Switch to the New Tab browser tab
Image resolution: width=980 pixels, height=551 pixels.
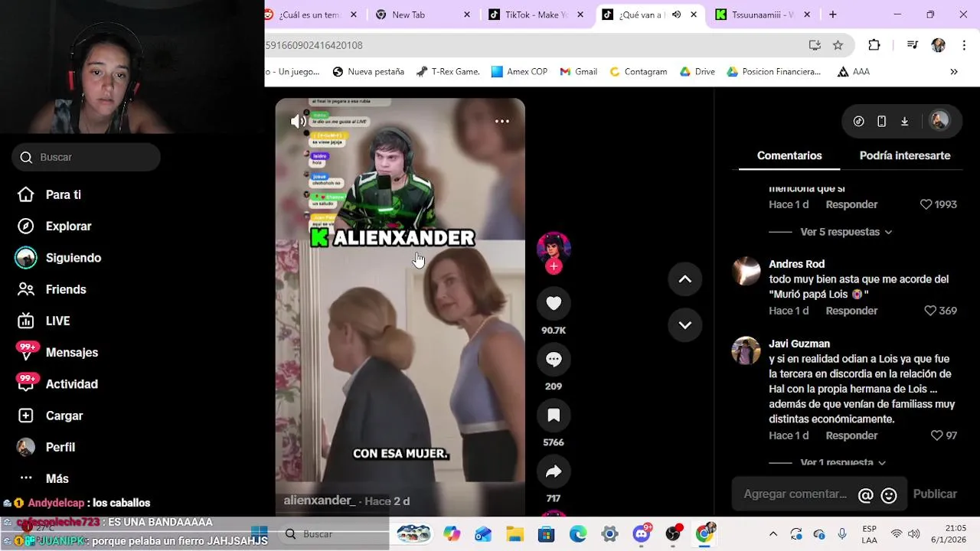tap(423, 15)
